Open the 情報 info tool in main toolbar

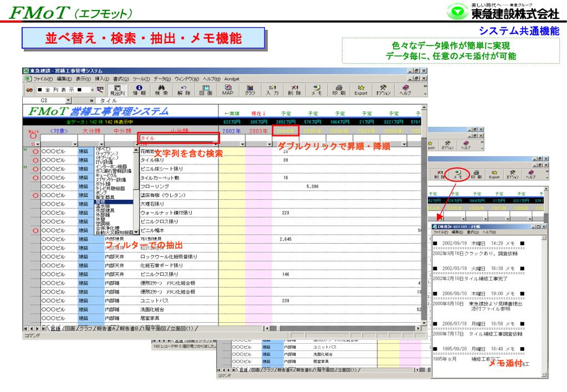click(139, 90)
